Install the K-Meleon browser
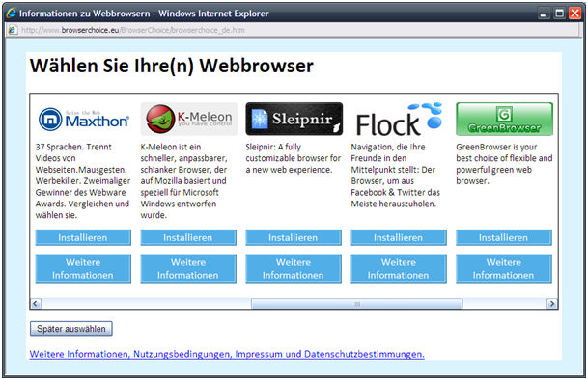This screenshot has width=588, height=380. pyautogui.click(x=188, y=237)
